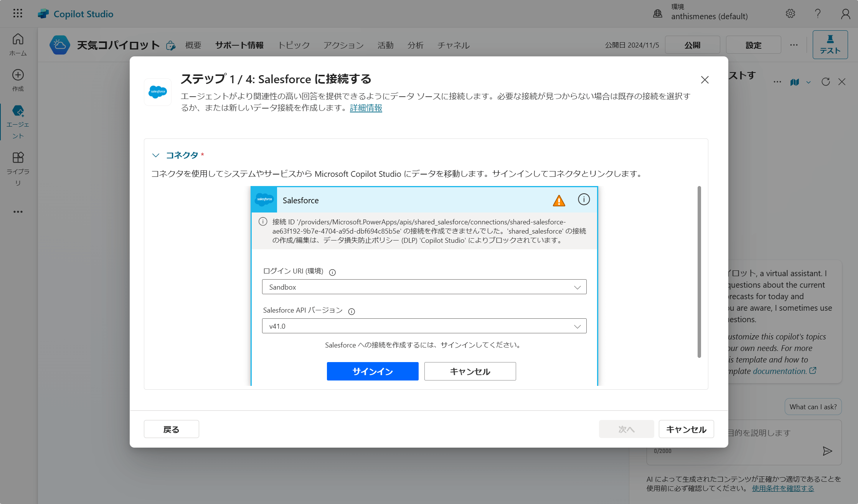The width and height of the screenshot is (858, 504).
Task: Open the environment picker globe icon
Action: (658, 14)
